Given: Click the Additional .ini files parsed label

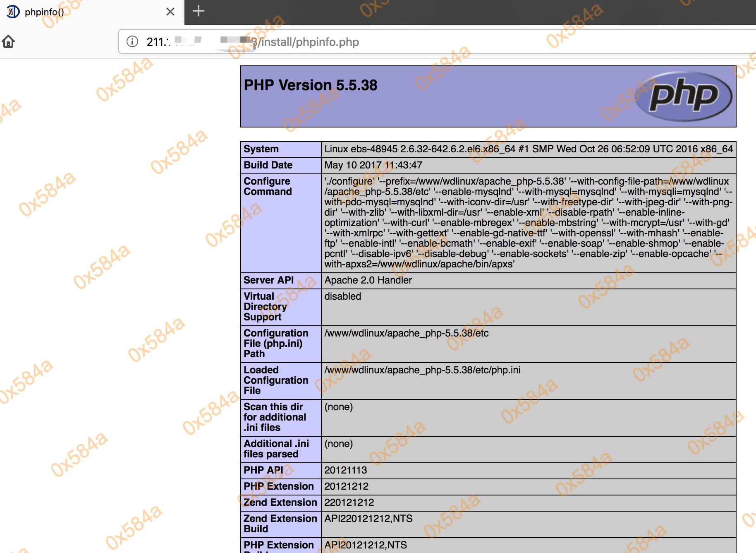Looking at the screenshot, I should point(276,449).
